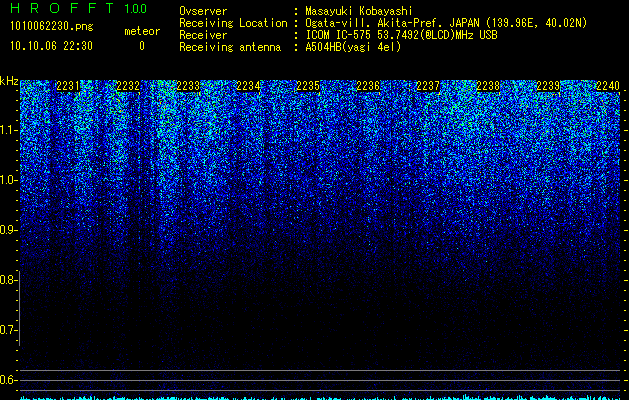
Task: Click the observer name Masayuki Kobayashi
Action: click(359, 11)
